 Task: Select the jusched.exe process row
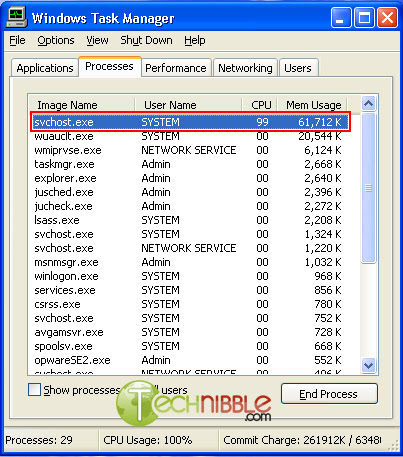coord(190,192)
